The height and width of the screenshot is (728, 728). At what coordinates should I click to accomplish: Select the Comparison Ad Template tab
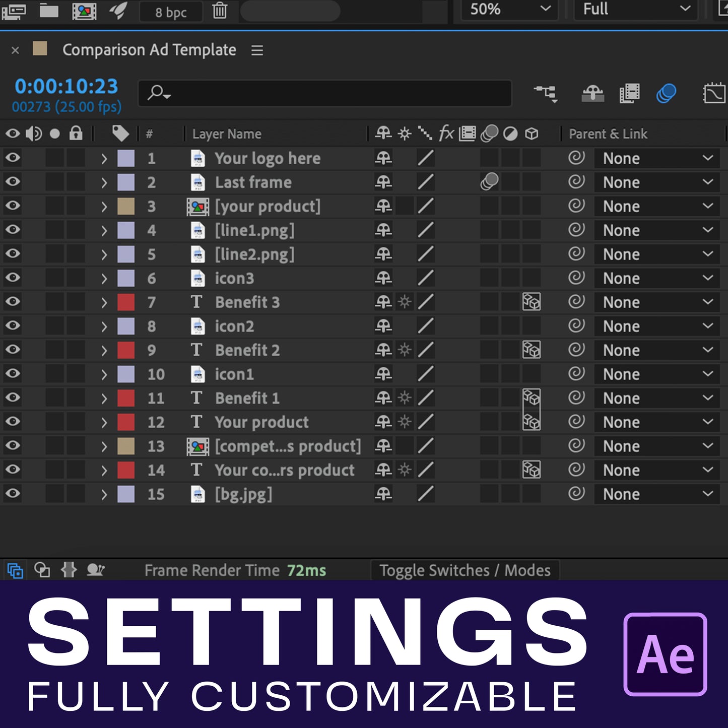click(149, 50)
